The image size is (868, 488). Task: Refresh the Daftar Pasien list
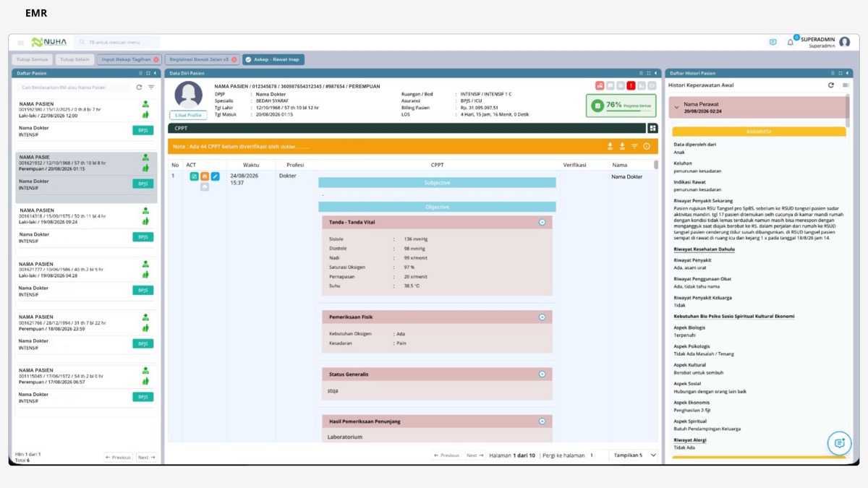[139, 87]
